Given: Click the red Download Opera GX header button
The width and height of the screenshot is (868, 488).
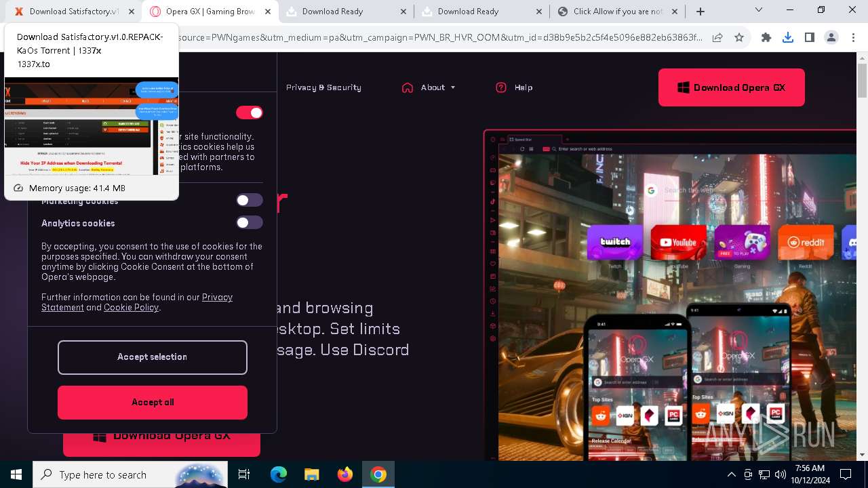Looking at the screenshot, I should (x=732, y=87).
